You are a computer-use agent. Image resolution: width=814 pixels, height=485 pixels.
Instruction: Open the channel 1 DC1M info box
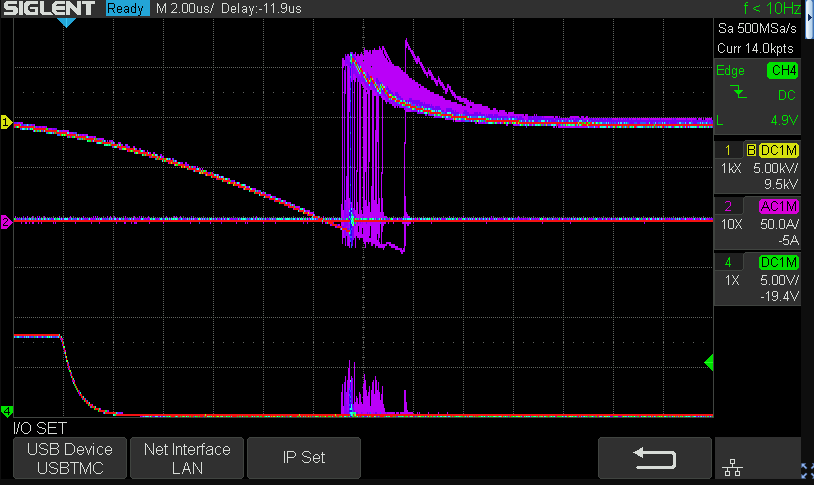point(757,167)
